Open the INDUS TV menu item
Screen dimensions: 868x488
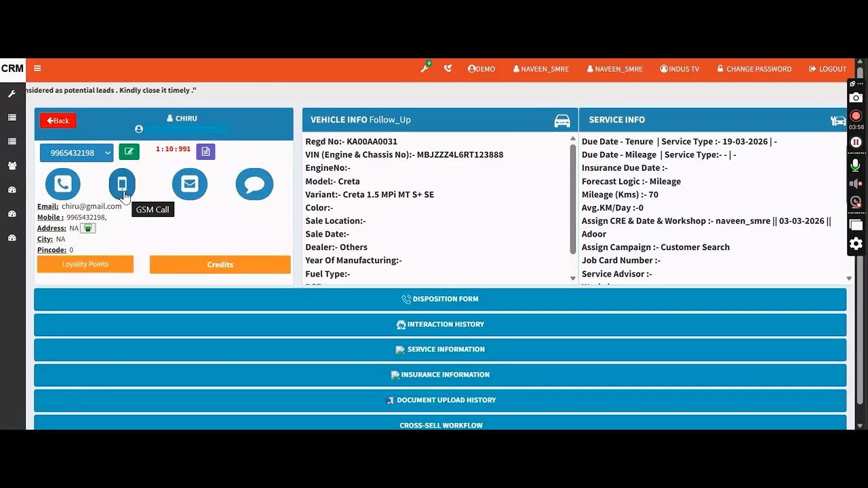point(679,68)
